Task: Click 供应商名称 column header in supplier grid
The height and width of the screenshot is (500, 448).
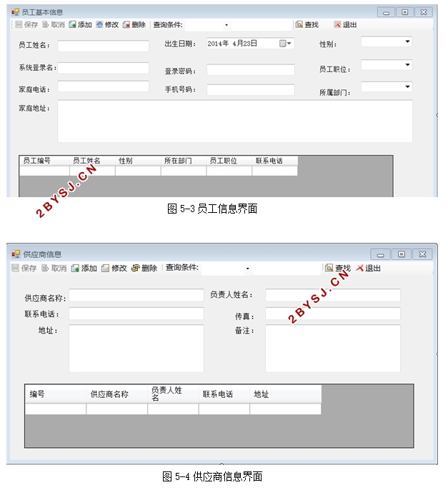Action: 116,394
